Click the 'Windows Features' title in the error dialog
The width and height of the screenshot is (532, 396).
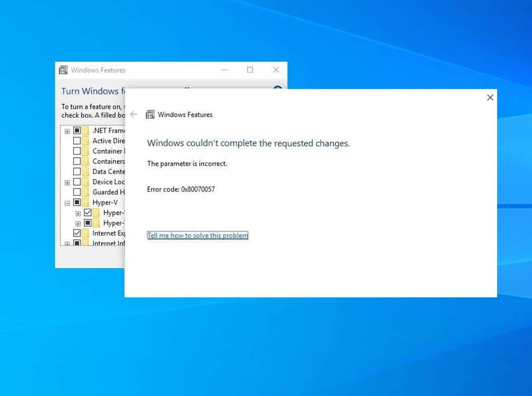(x=185, y=114)
